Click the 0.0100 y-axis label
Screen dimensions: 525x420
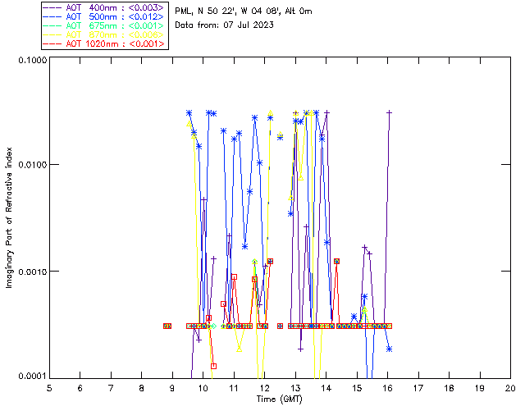coord(32,165)
